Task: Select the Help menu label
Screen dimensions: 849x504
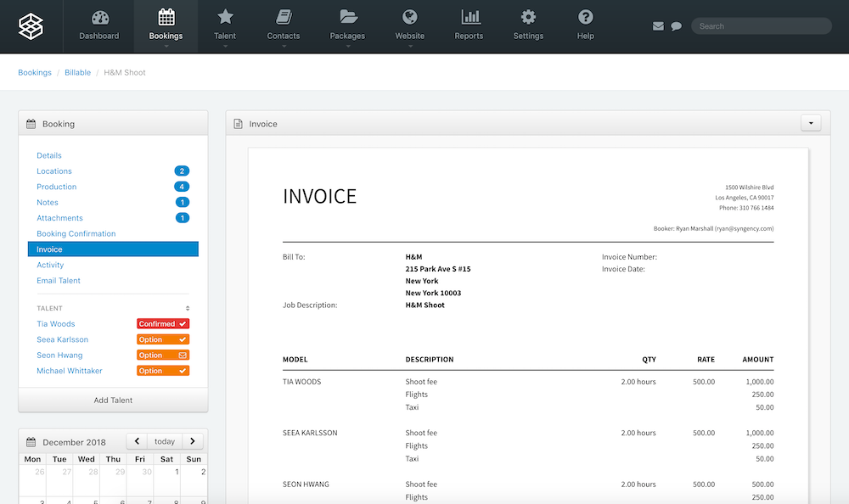Action: (x=585, y=36)
